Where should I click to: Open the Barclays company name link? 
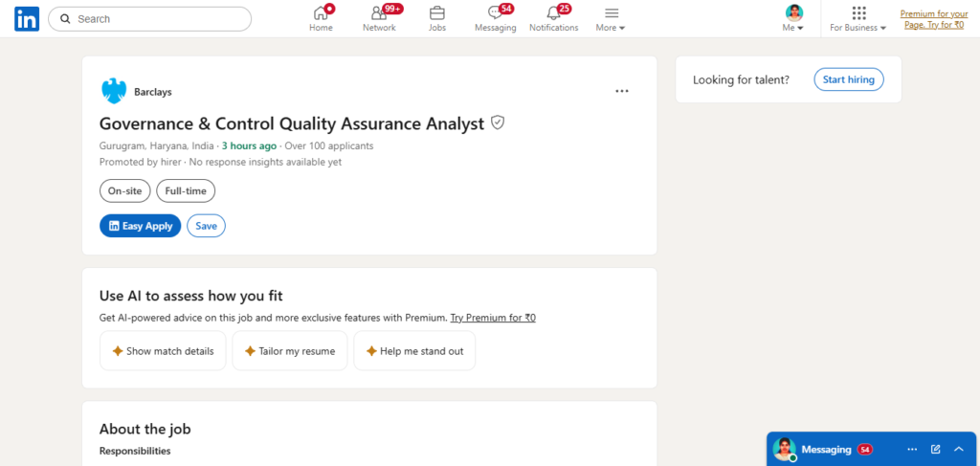[x=153, y=92]
